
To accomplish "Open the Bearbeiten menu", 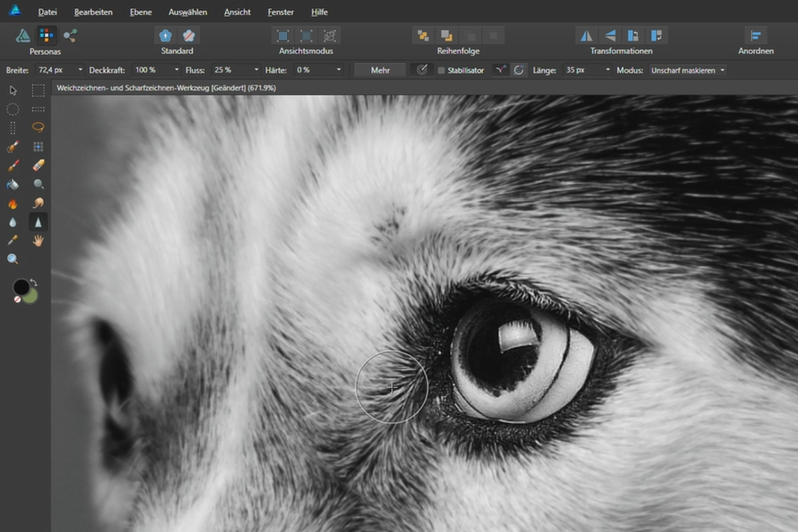I will (93, 12).
